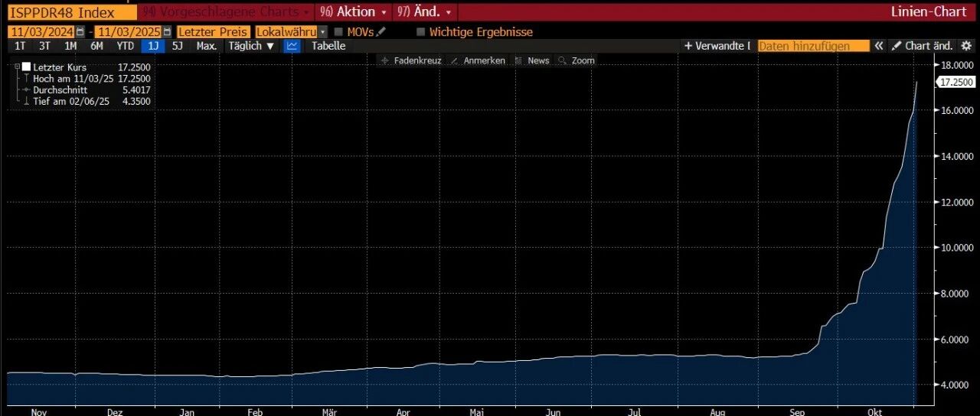Click the double-chevron collapse icon
Image resolution: width=980 pixels, height=416 pixels.
pos(879,46)
